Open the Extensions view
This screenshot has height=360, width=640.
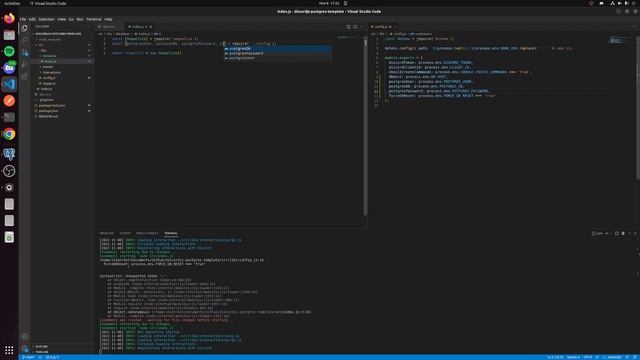click(x=24, y=76)
